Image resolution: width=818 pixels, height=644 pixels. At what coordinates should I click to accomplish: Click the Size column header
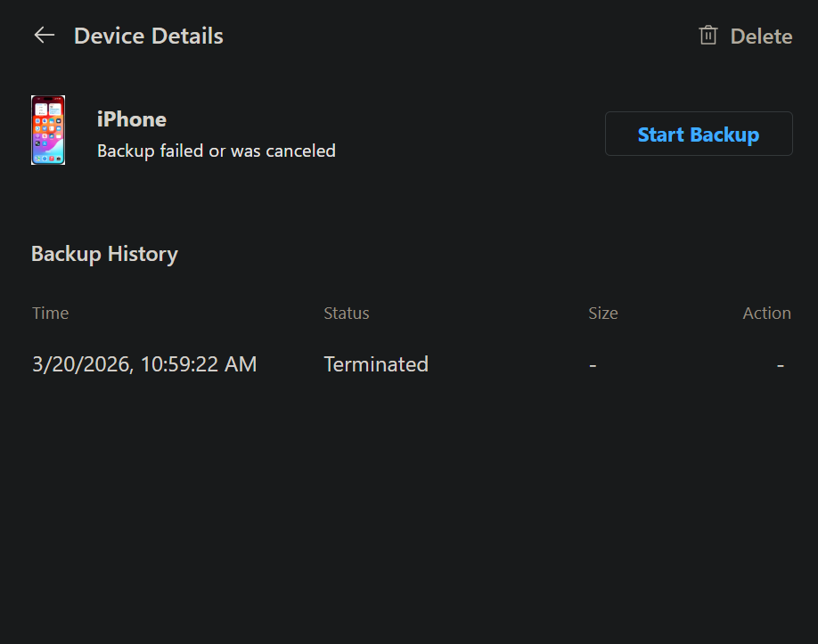[x=603, y=313]
